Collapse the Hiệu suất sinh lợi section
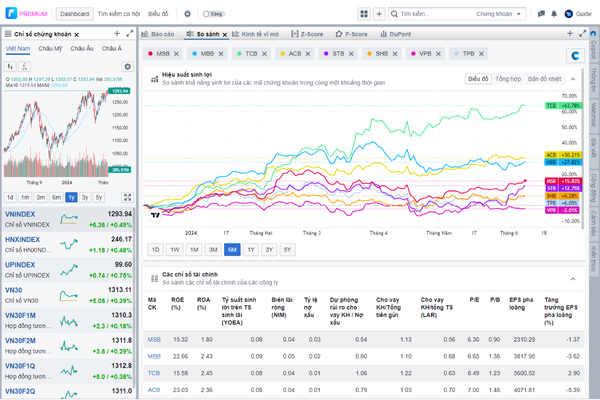This screenshot has width=600, height=400. coord(573,79)
